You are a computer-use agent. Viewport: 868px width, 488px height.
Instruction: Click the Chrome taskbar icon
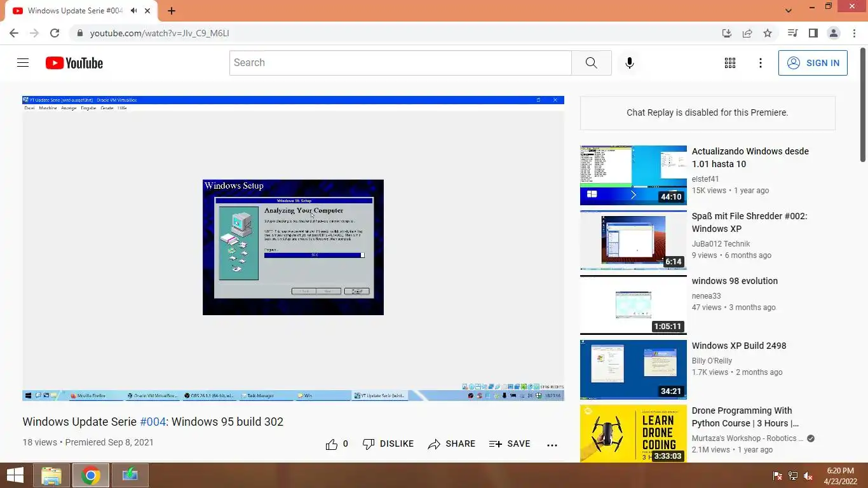tap(91, 475)
